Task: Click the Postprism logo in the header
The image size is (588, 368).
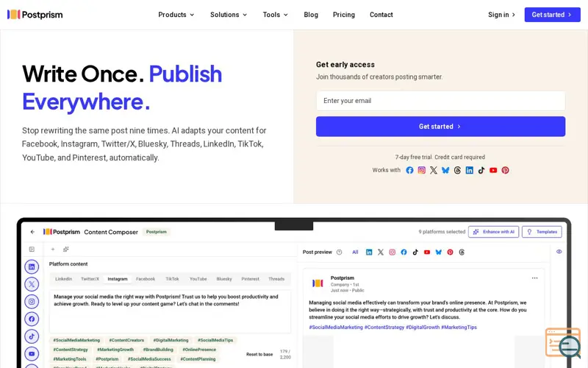Action: click(x=35, y=15)
